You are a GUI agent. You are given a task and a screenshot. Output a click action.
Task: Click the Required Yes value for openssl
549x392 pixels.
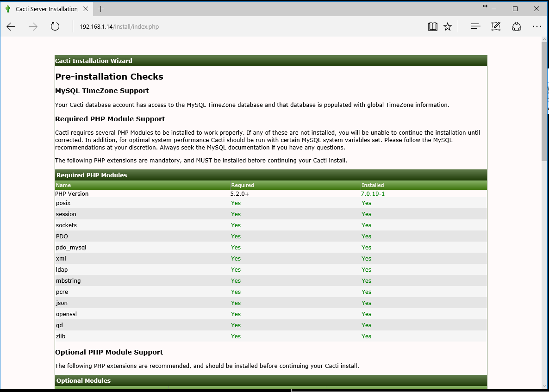tap(236, 314)
